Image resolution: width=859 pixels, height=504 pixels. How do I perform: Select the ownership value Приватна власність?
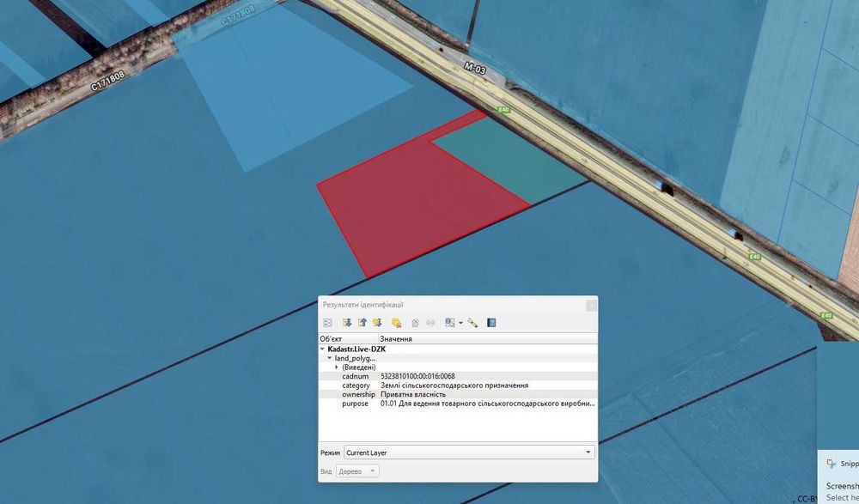pos(413,394)
